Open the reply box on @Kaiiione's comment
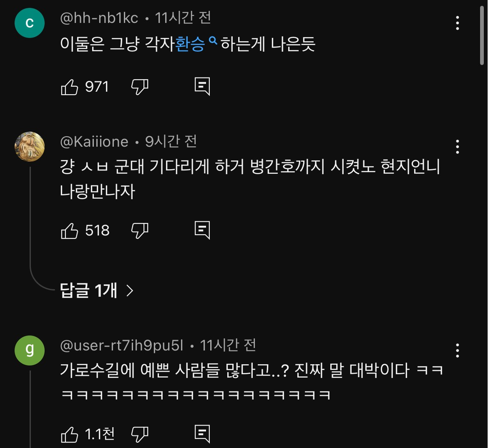The height and width of the screenshot is (448, 488). [x=203, y=230]
